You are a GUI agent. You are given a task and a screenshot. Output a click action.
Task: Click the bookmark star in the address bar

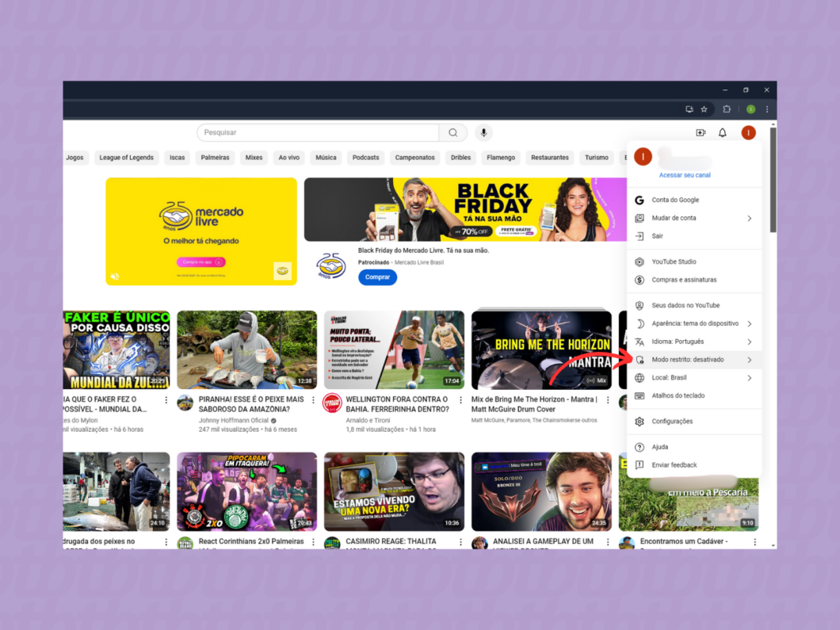[704, 109]
